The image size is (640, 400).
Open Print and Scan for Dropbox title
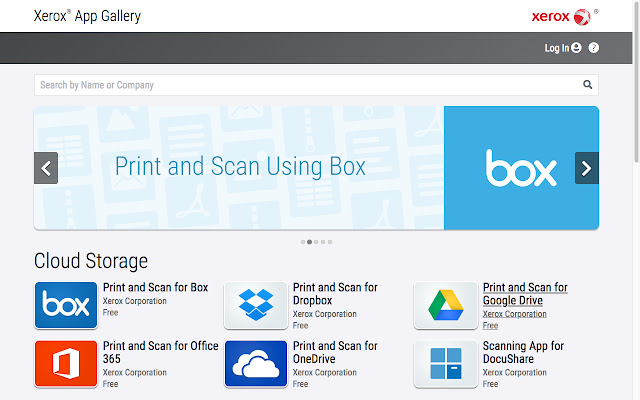pyautogui.click(x=336, y=294)
